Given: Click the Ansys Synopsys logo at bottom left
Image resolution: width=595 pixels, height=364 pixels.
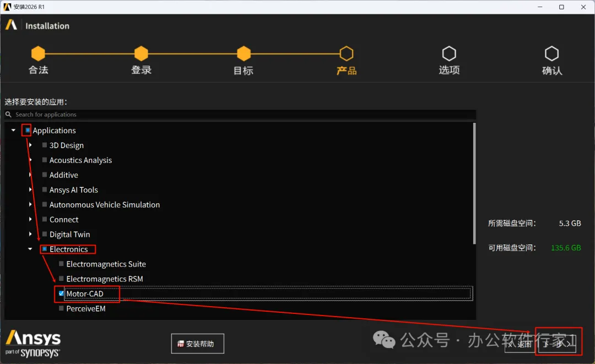Looking at the screenshot, I should [x=33, y=344].
